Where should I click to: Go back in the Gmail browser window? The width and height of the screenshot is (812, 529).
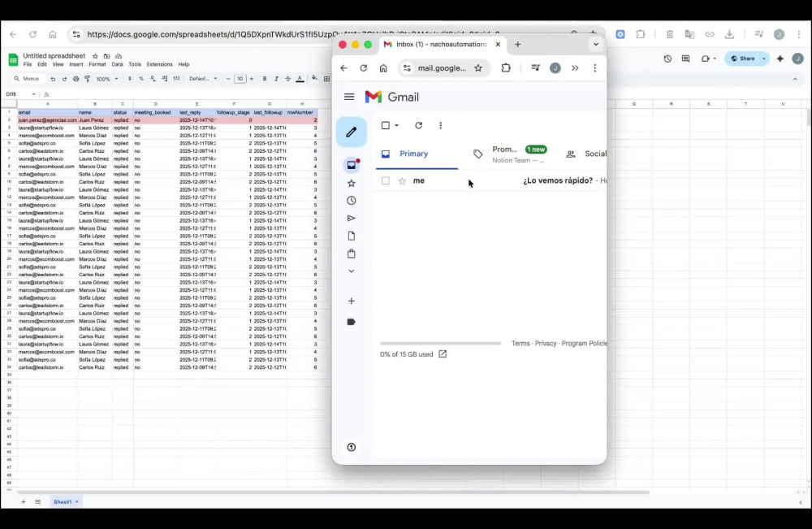[343, 68]
